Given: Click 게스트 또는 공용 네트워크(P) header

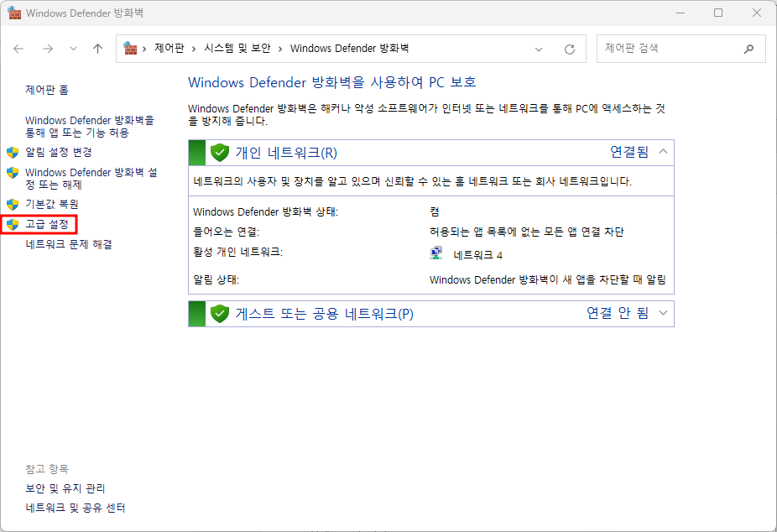Looking at the screenshot, I should (431, 314).
